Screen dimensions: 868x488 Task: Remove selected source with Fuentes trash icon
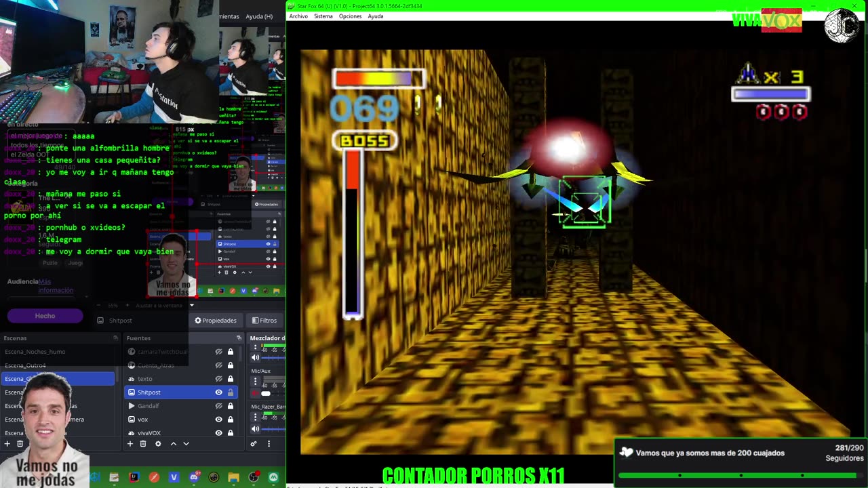click(x=143, y=444)
